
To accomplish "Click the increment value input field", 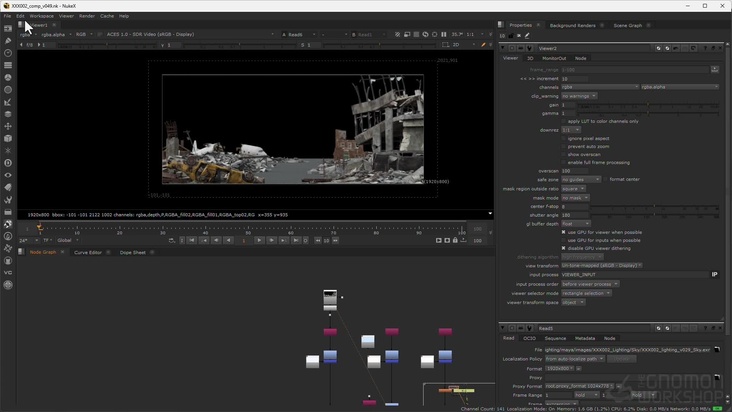I will point(575,79).
